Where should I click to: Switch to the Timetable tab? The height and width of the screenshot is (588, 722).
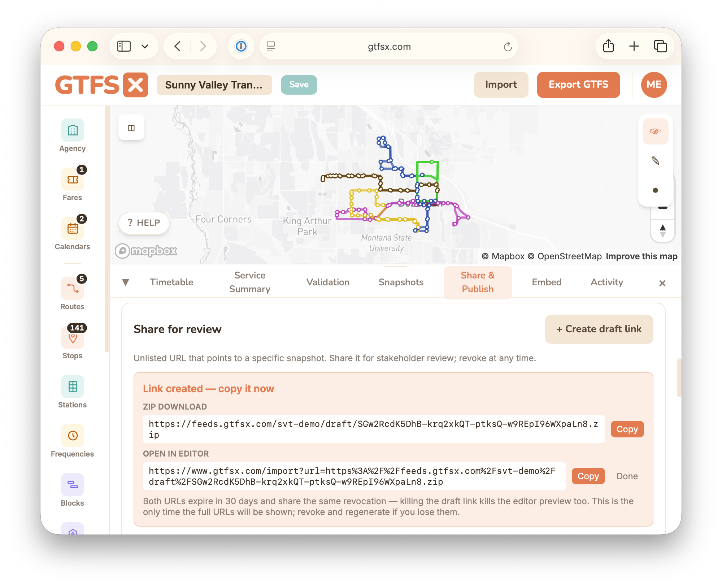point(171,282)
